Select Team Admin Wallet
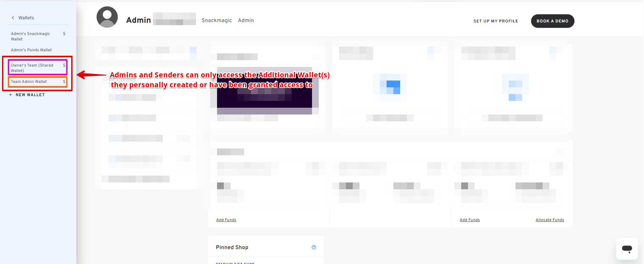 coord(29,82)
